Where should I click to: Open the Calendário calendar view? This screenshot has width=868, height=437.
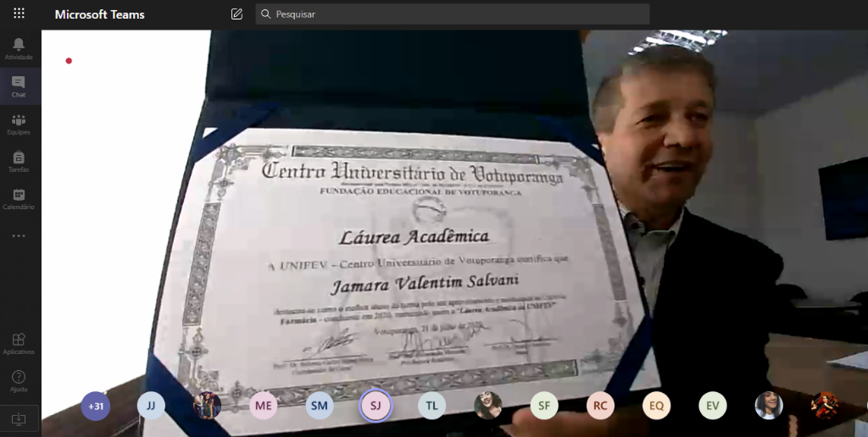point(19,199)
